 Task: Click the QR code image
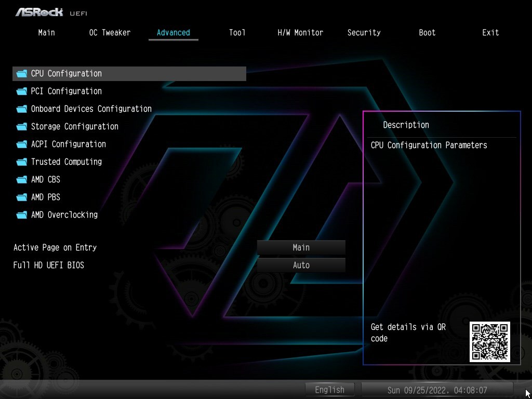coord(489,342)
